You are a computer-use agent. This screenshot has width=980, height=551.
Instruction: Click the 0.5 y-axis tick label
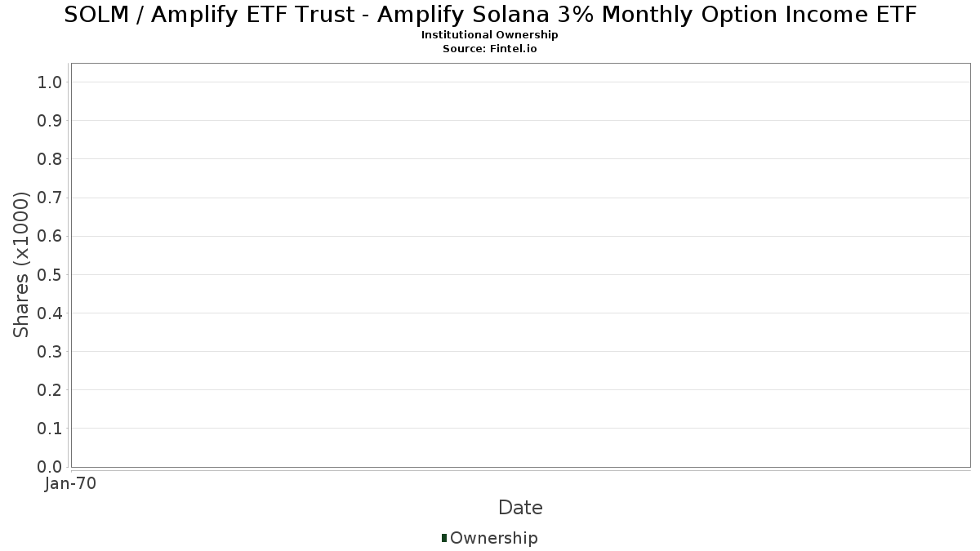point(50,274)
